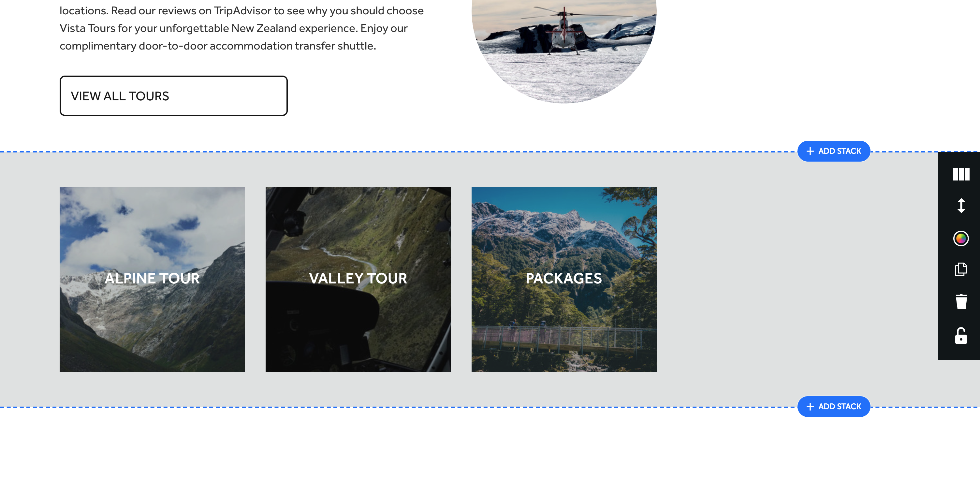Click the TripAdvisor description paragraph
The image size is (980, 490).
pyautogui.click(x=241, y=28)
